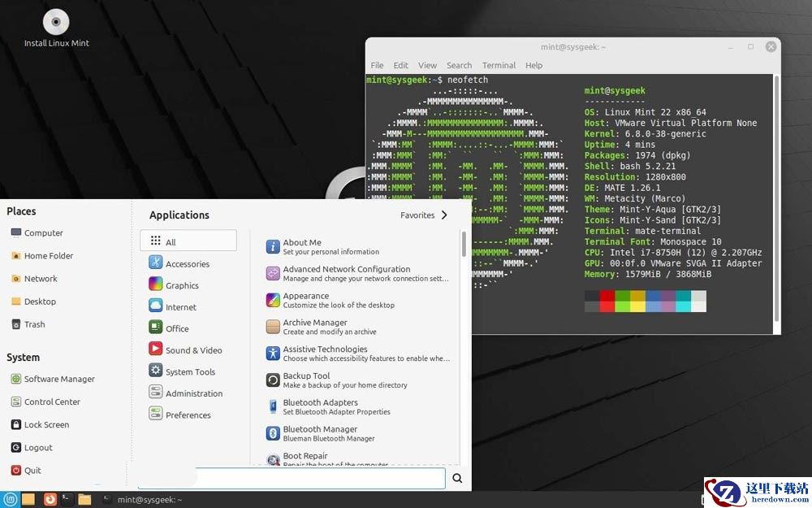Click the 'neofetch' command text in terminal
The width and height of the screenshot is (812, 508).
point(468,80)
